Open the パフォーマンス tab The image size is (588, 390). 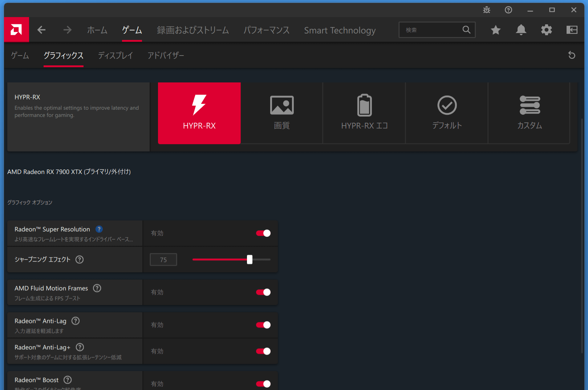(x=267, y=30)
